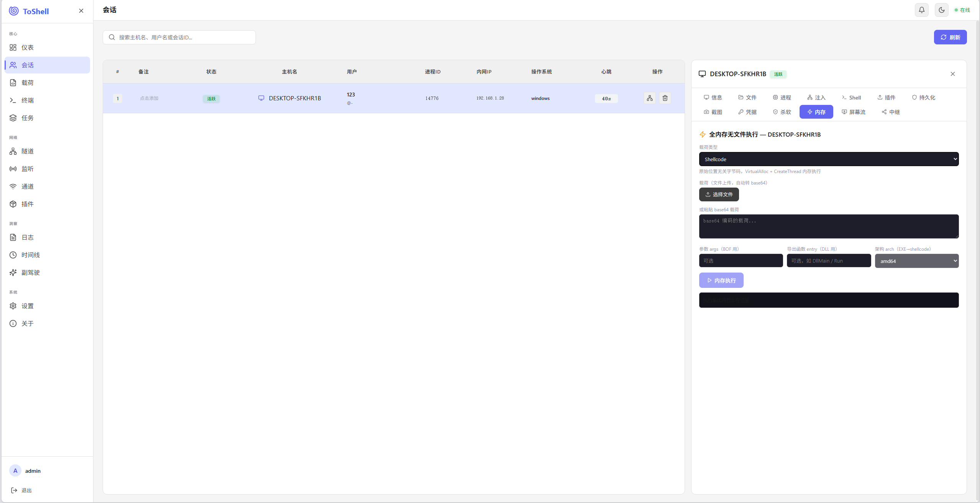Switch to the 插件 tab in panel
This screenshot has width=980, height=503.
tap(886, 98)
